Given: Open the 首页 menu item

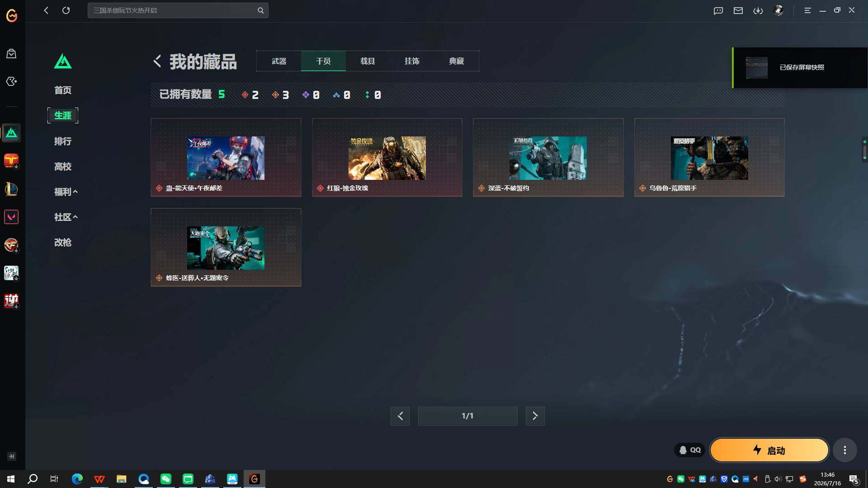Looking at the screenshot, I should click(63, 90).
